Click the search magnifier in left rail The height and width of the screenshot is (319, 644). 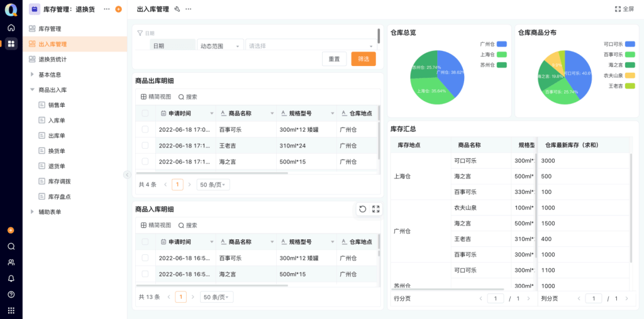(x=11, y=246)
